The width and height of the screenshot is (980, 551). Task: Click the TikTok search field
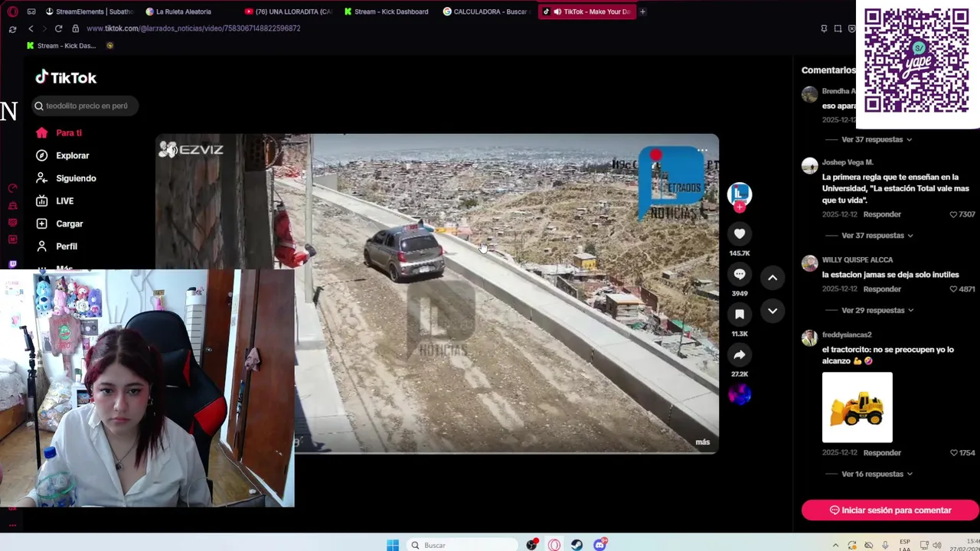point(85,106)
